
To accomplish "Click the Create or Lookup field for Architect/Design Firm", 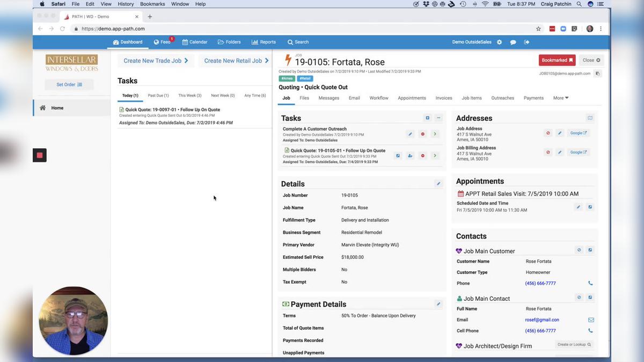I will [574, 345].
